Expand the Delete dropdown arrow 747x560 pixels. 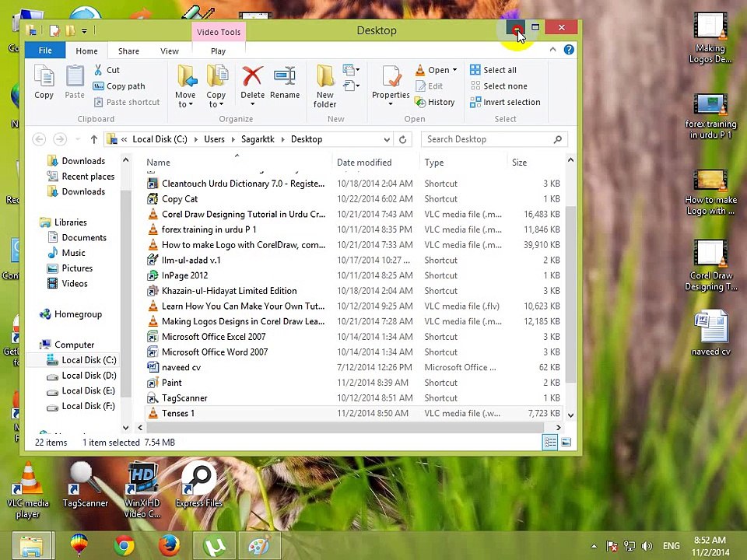tap(252, 103)
